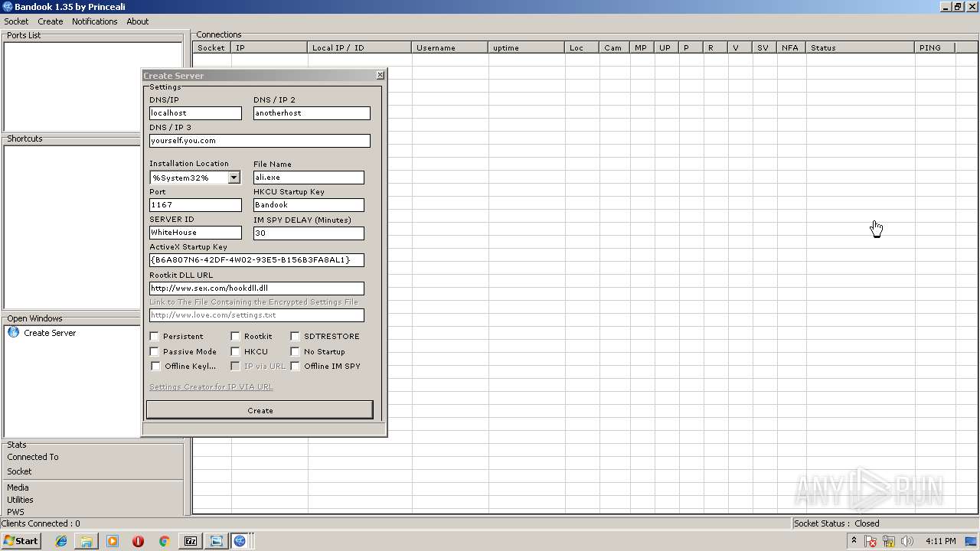Click the Bandook globe taskbar button
This screenshot has height=551, width=980.
point(240,541)
